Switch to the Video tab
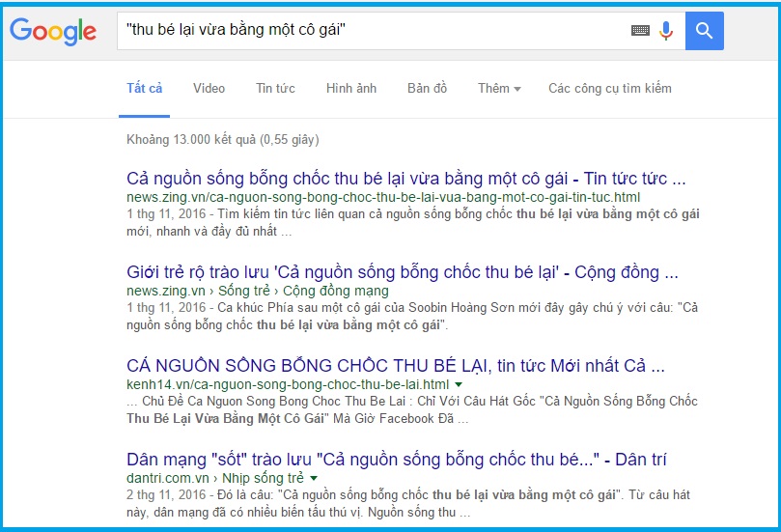This screenshot has height=532, width=781. 209,88
